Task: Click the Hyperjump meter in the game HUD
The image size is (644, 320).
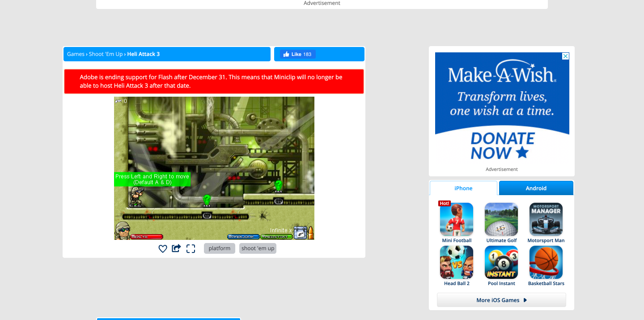Action: 243,237
